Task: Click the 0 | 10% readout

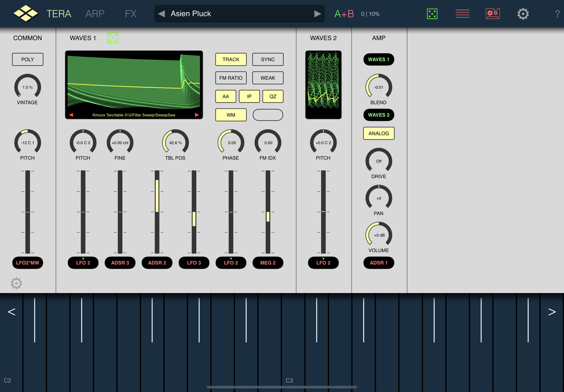Action: pos(370,14)
